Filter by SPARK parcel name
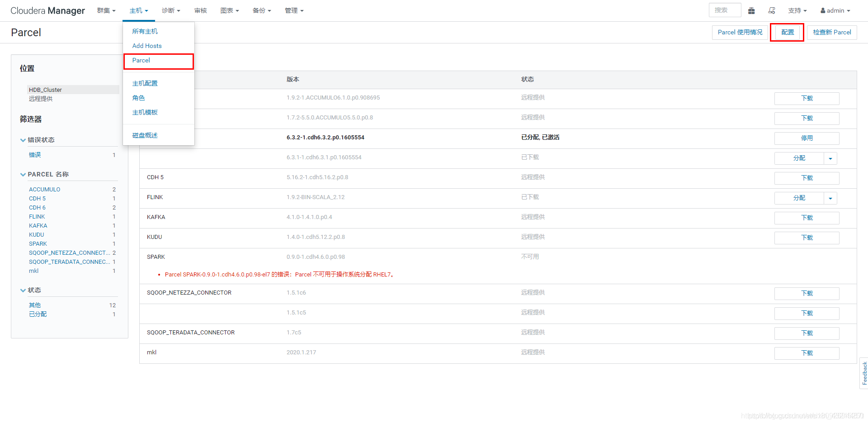This screenshot has height=424, width=868. click(38, 244)
